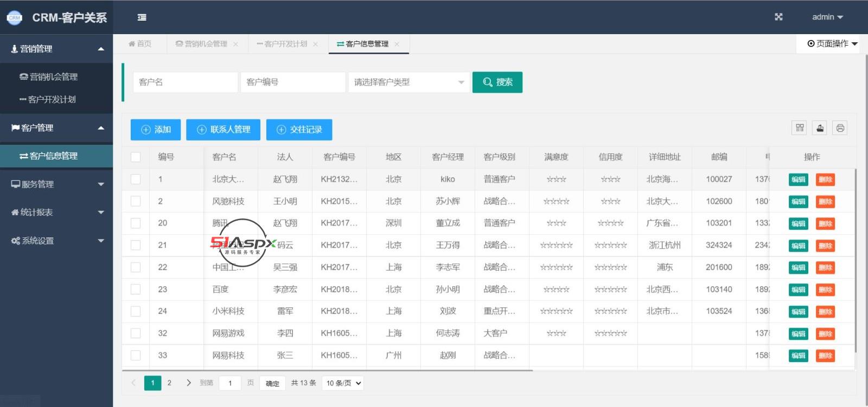Open the 页面操作 dropdown
Screen dimensions: 868x407
[x=832, y=44]
